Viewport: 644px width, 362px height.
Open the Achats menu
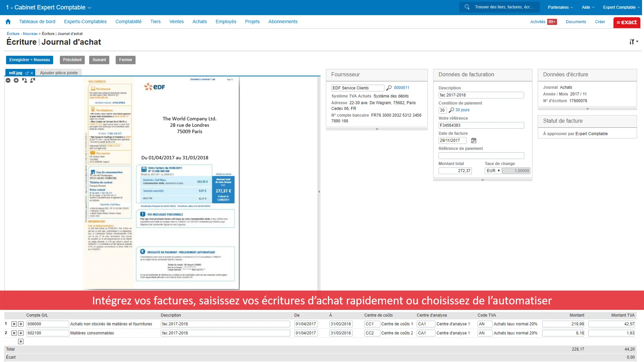click(200, 22)
